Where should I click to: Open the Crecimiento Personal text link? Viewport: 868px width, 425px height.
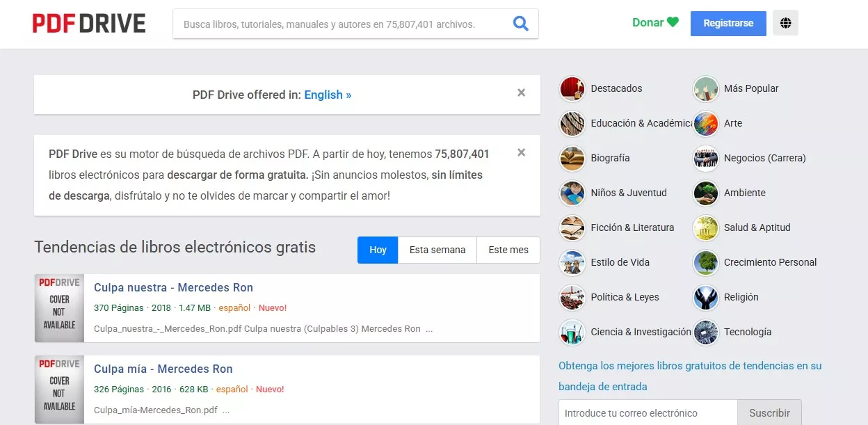click(x=771, y=262)
